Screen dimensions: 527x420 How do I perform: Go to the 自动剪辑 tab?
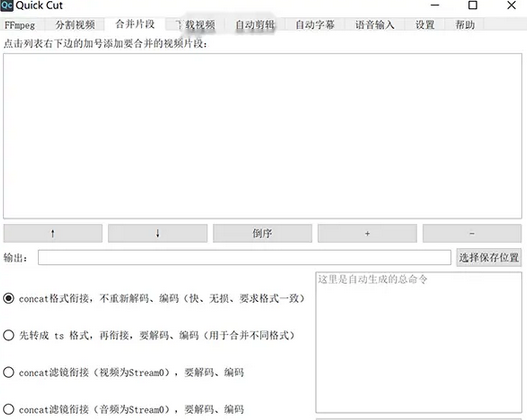[255, 25]
